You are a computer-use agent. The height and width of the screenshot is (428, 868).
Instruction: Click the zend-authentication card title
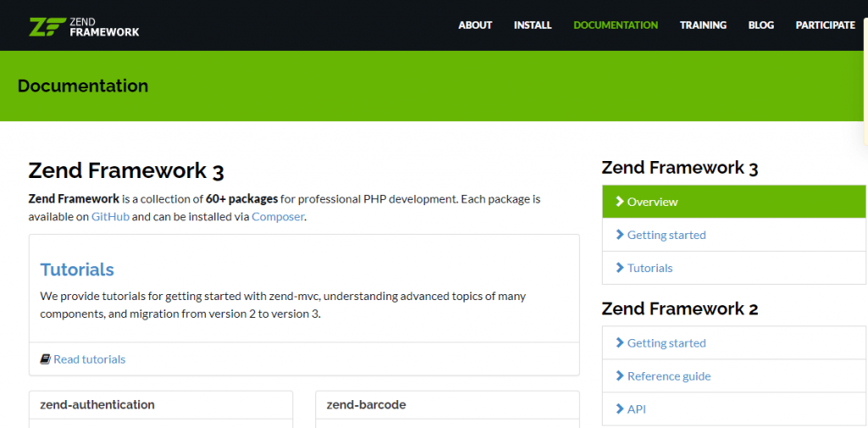(x=97, y=405)
